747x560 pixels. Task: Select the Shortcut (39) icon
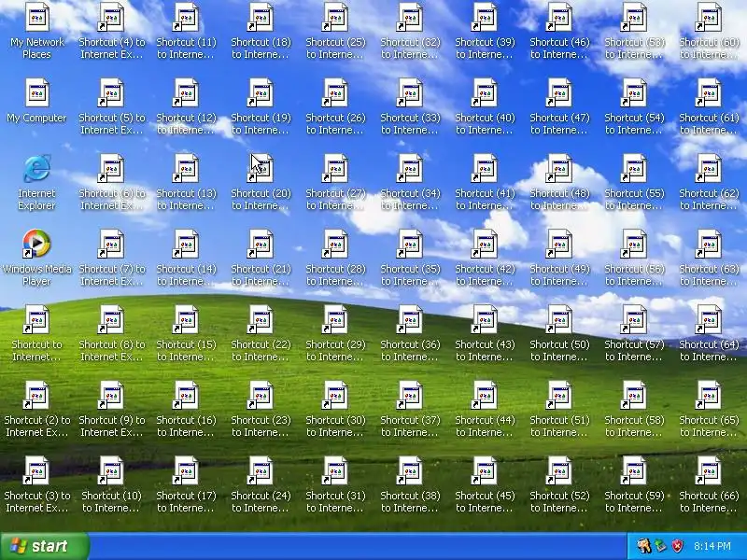point(485,17)
